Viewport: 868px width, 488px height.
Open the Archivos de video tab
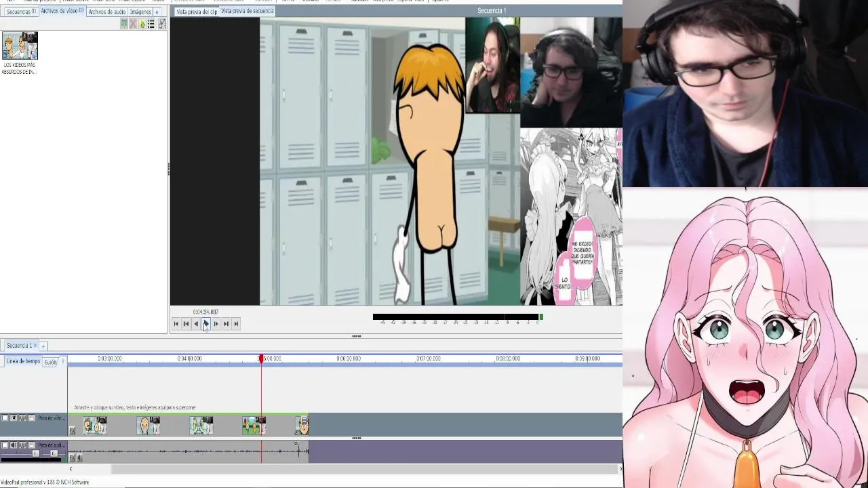click(x=62, y=11)
